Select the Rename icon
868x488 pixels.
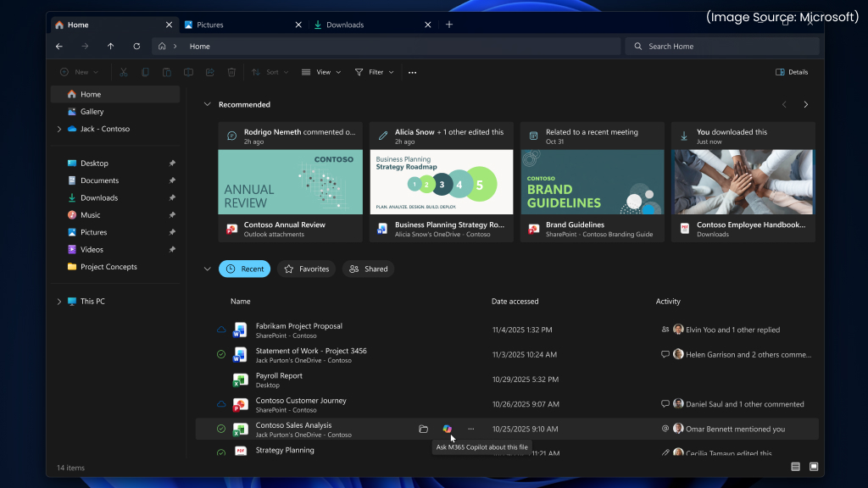click(188, 72)
